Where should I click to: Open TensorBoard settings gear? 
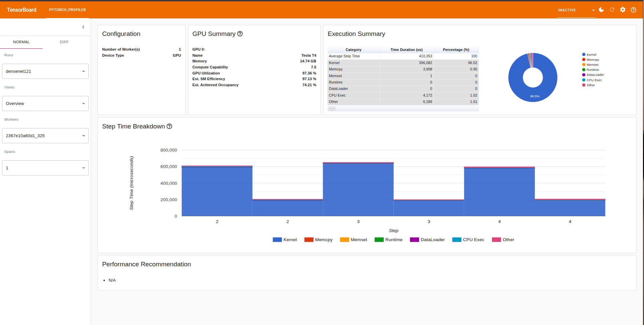pyautogui.click(x=623, y=10)
